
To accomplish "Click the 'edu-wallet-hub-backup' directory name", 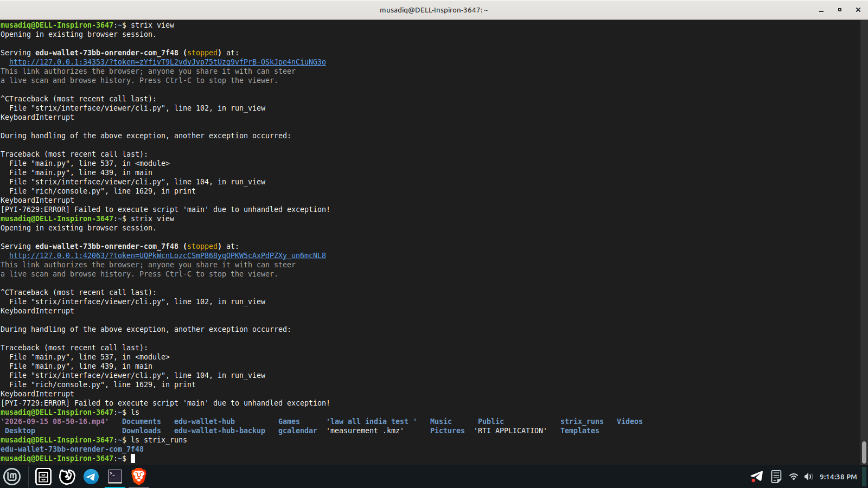I will click(220, 431).
